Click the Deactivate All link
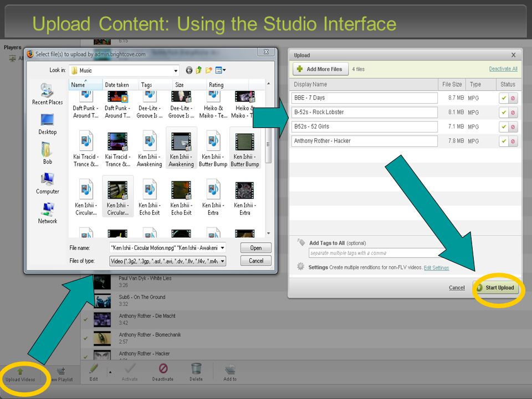This screenshot has height=399, width=532. point(503,69)
